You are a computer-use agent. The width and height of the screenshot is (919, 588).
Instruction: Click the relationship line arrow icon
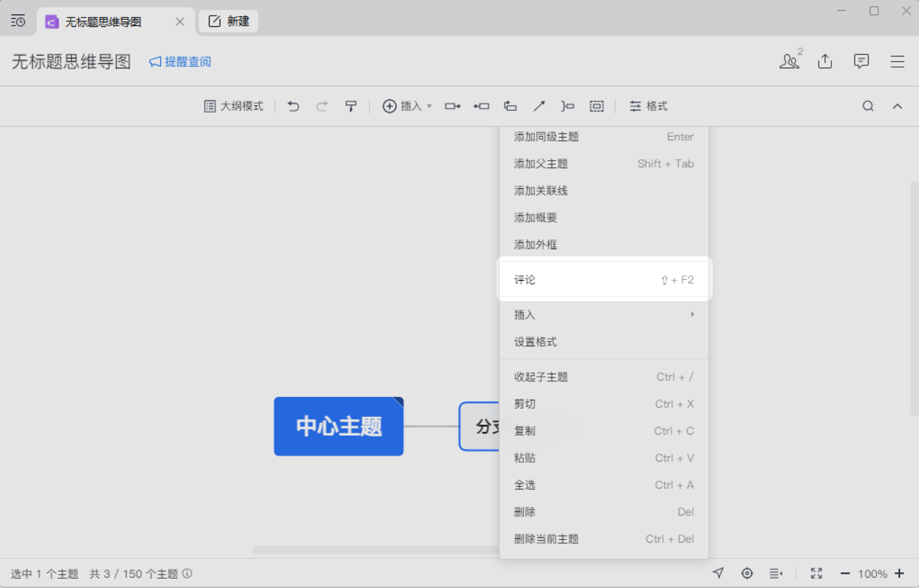(539, 106)
